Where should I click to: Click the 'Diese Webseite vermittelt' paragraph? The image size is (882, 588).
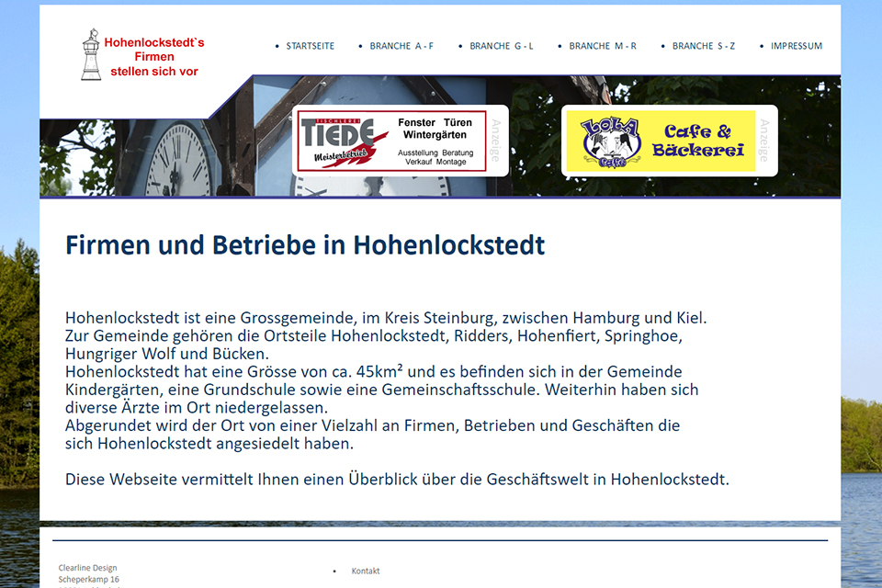pos(397,479)
